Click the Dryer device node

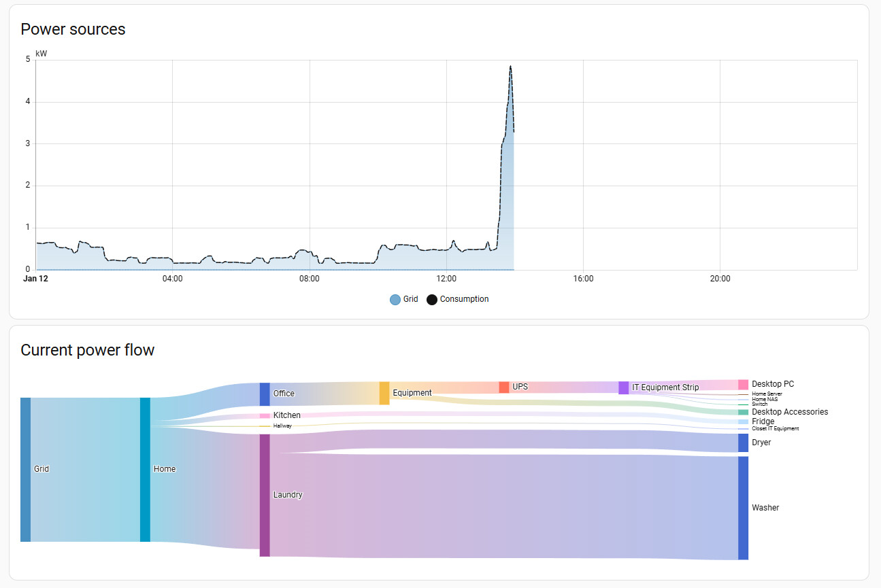[x=743, y=443]
